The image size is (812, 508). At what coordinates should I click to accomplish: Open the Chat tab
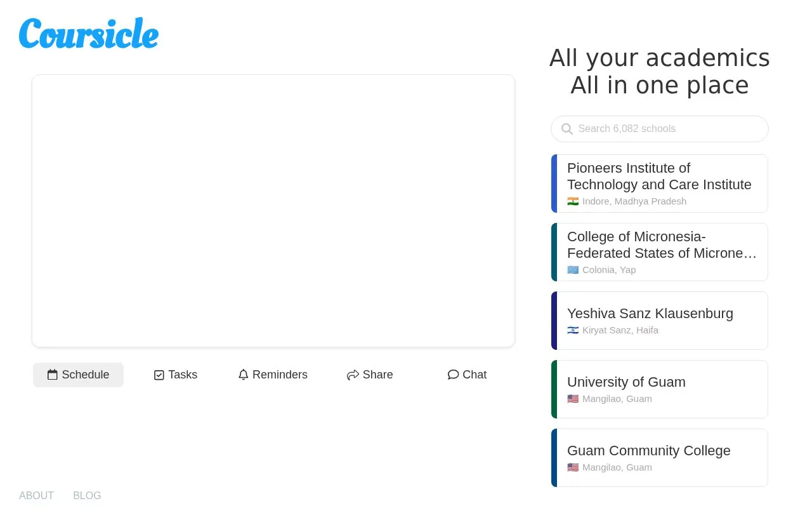(x=467, y=375)
